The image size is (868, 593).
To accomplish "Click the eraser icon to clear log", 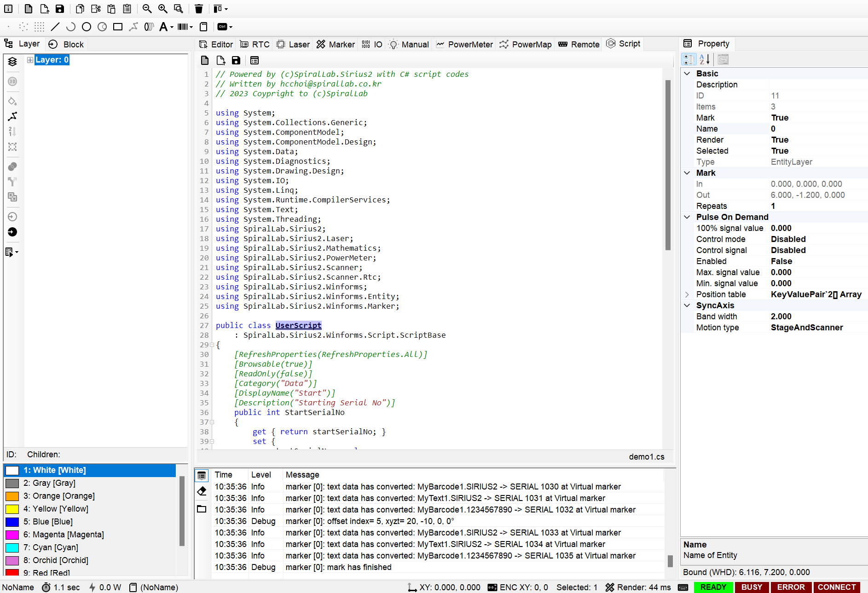I will [202, 491].
